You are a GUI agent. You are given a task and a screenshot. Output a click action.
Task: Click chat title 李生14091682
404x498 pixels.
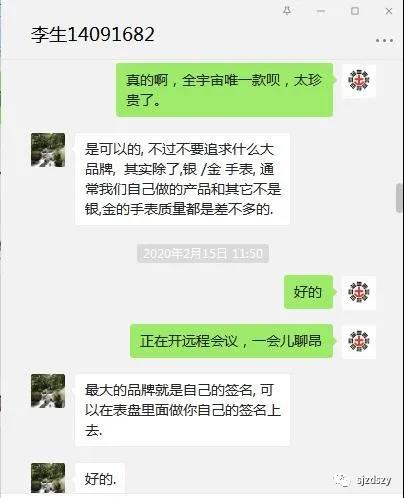93,35
